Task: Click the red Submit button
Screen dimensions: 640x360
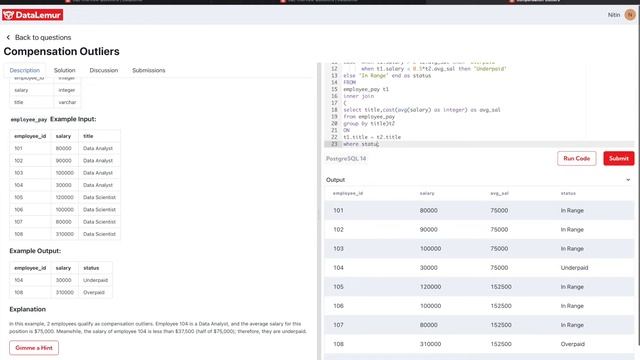Action: [x=619, y=158]
